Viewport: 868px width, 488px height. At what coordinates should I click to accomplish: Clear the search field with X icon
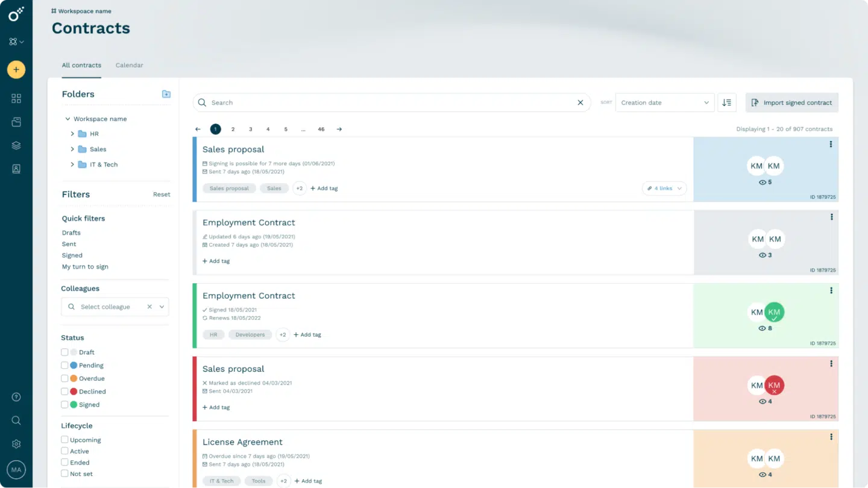point(580,102)
